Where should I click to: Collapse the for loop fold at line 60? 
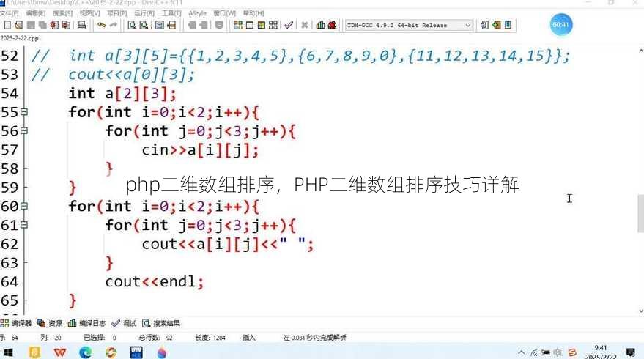(24, 206)
